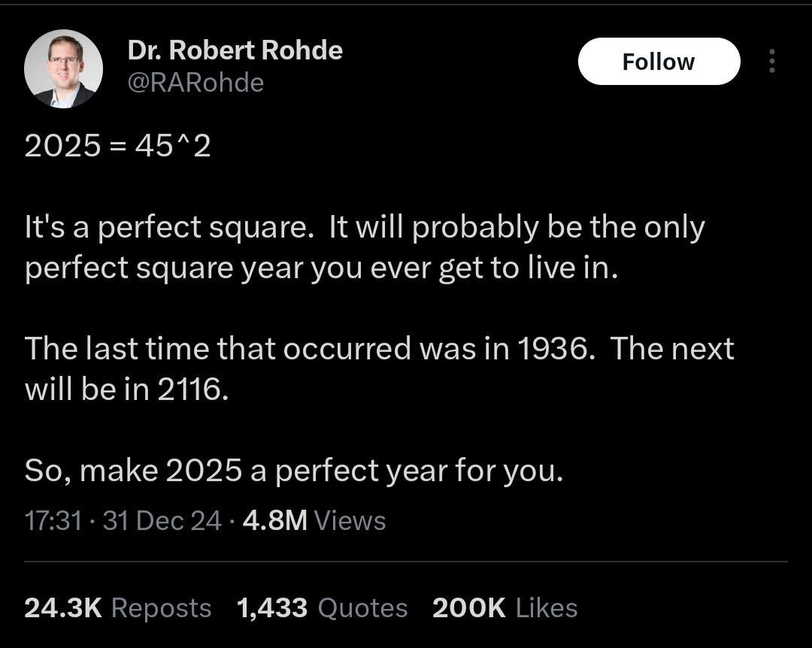Click the "It's a perfect square." sentence
This screenshot has width=812, height=648.
tap(168, 228)
